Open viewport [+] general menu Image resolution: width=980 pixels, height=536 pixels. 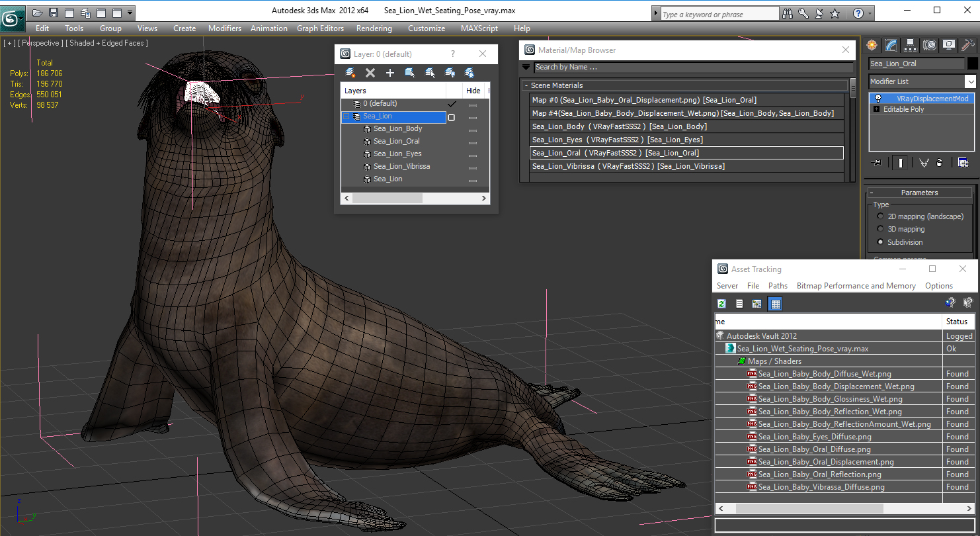click(9, 43)
